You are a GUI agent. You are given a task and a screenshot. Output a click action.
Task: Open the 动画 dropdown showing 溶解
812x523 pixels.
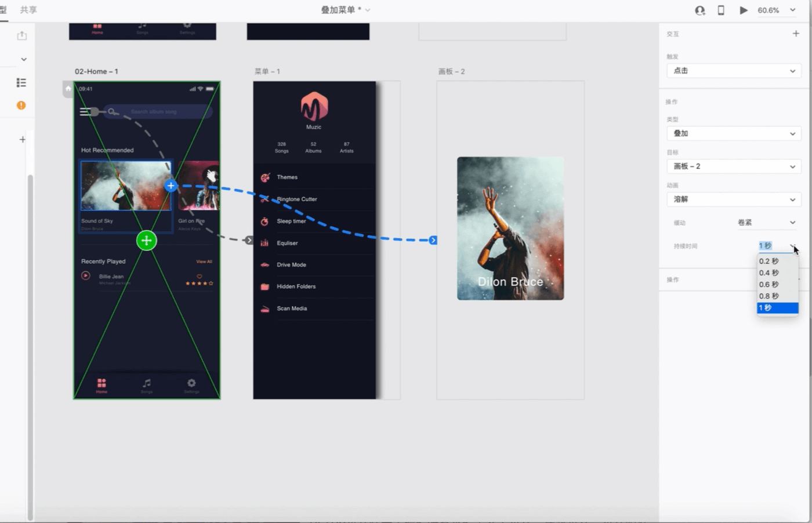click(x=734, y=199)
